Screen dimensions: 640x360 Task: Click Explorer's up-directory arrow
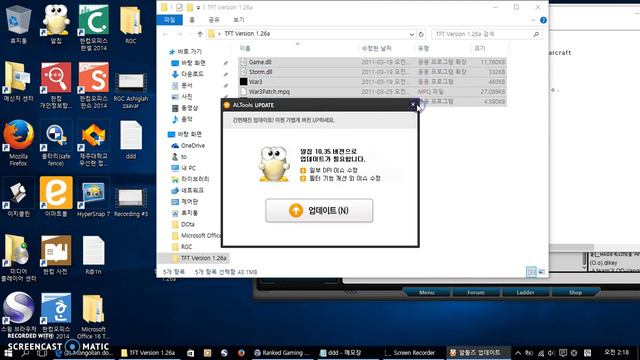pos(200,34)
